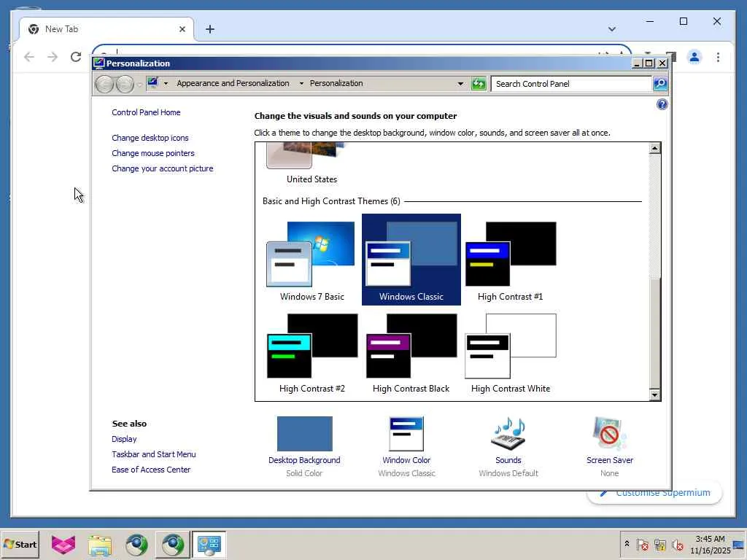Image resolution: width=747 pixels, height=560 pixels.
Task: Open Change your account picture link
Action: click(163, 168)
